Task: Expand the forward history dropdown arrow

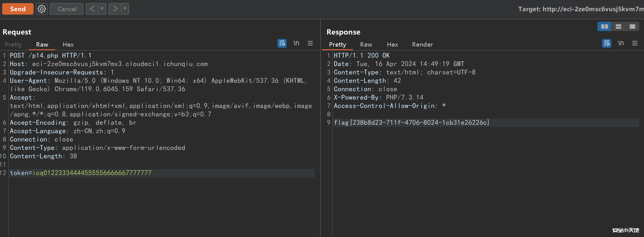Action: tap(125, 9)
